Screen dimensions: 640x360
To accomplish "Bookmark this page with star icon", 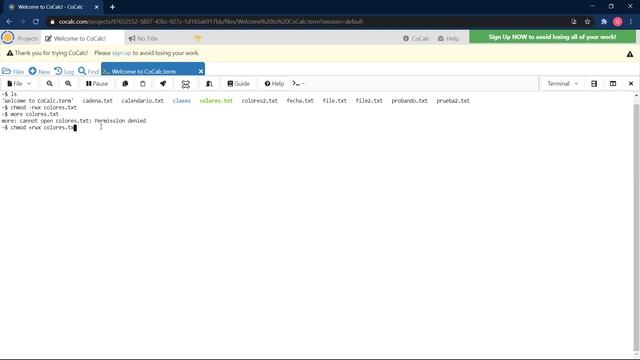I will tap(587, 22).
